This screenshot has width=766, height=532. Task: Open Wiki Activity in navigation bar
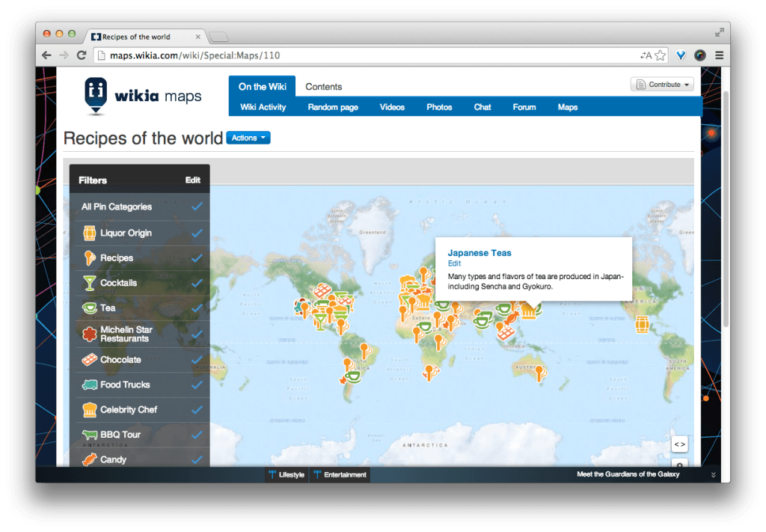click(x=263, y=107)
